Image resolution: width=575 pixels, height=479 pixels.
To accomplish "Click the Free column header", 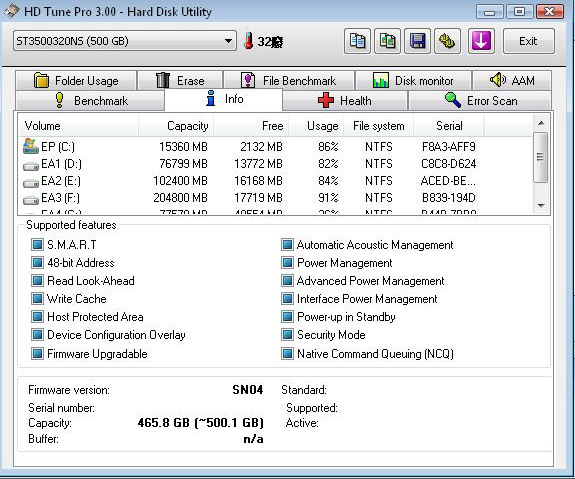I will (251, 126).
